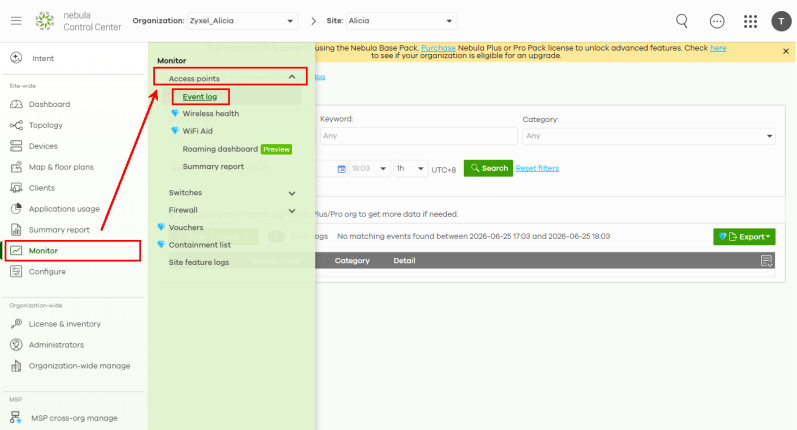This screenshot has width=797, height=430.
Task: Expand the Switches submenu
Action: [x=292, y=193]
